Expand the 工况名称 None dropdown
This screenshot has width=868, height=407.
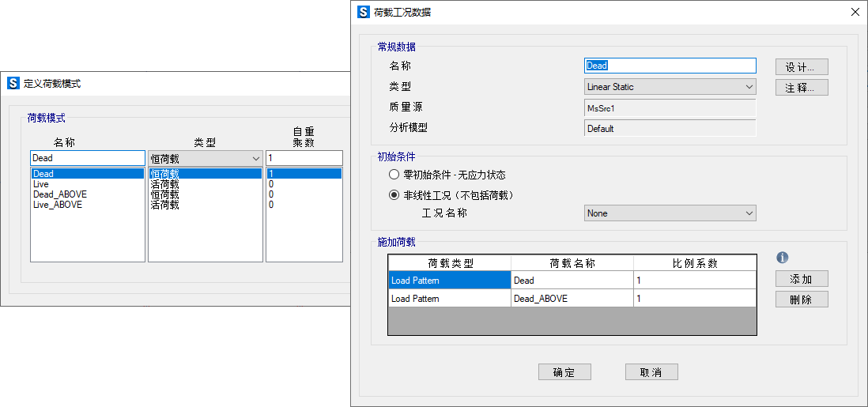670,213
